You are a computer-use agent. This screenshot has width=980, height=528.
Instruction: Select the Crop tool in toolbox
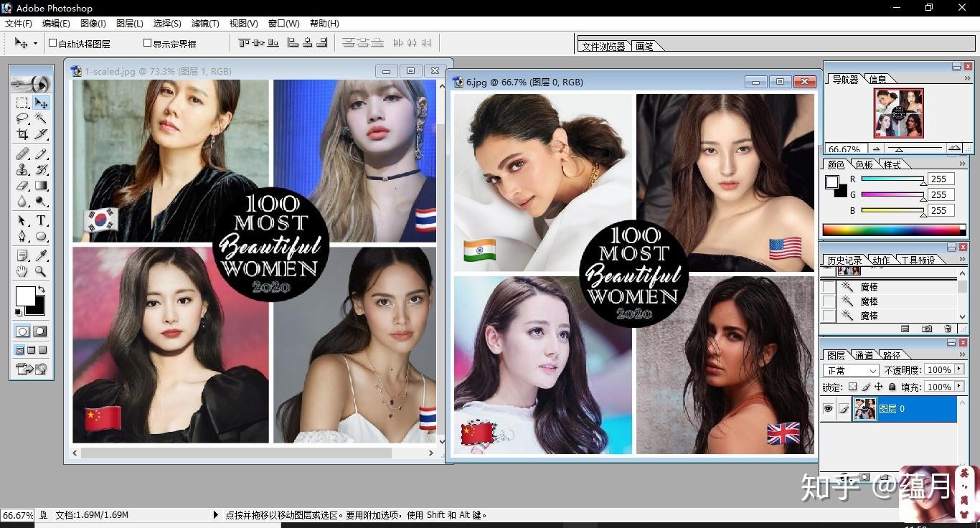pyautogui.click(x=22, y=134)
